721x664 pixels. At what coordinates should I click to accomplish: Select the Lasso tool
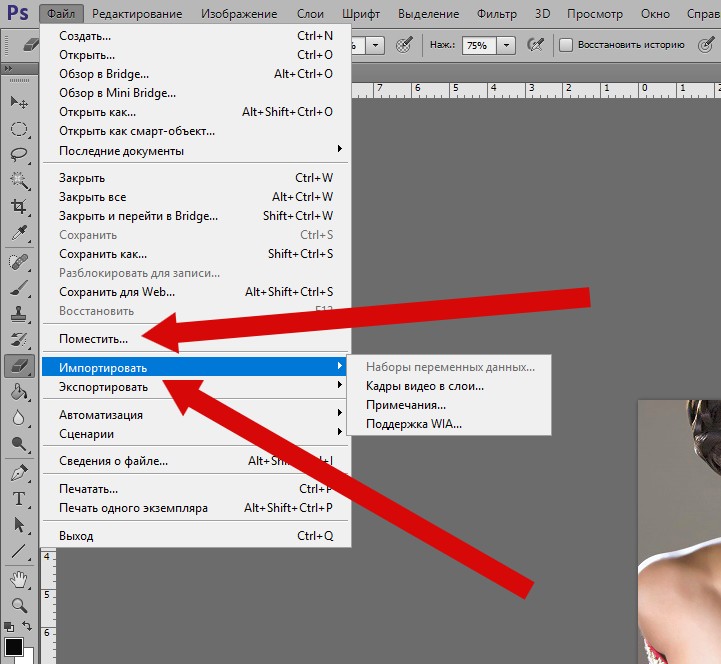18,155
